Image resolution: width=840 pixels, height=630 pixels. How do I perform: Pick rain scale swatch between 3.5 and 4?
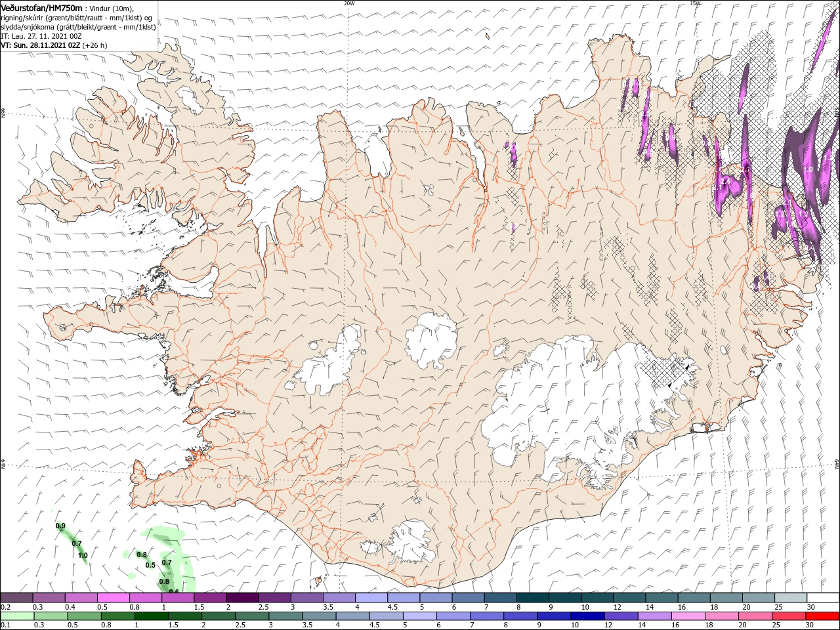pos(319,616)
